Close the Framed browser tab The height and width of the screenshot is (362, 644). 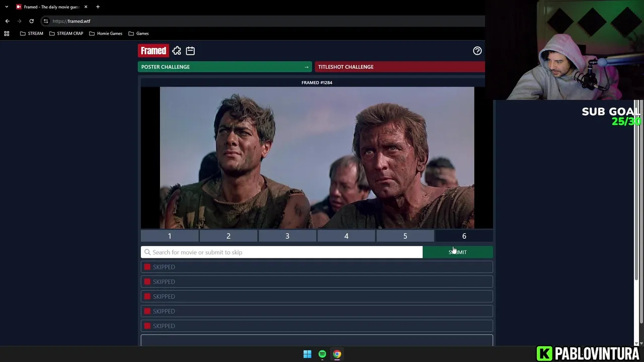click(x=86, y=7)
